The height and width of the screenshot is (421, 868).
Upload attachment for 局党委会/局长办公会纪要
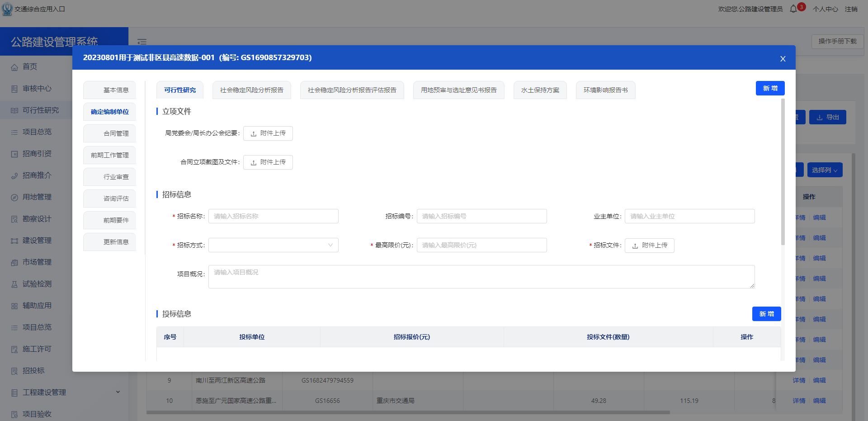click(x=268, y=133)
